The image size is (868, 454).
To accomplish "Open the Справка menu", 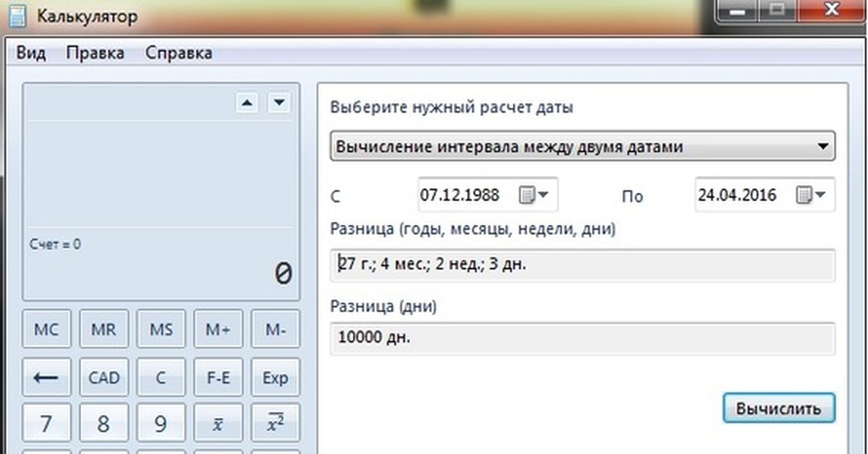I will coord(179,53).
